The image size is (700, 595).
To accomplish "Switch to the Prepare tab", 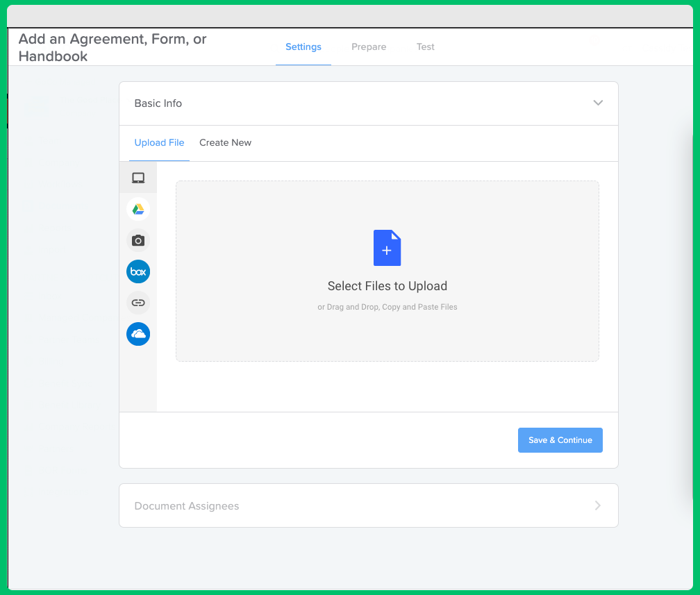I will [x=369, y=47].
